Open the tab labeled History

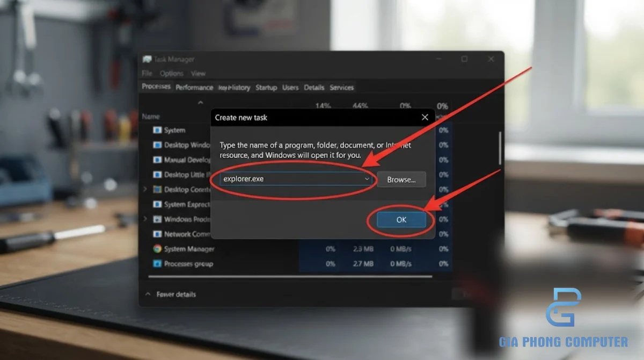click(235, 88)
